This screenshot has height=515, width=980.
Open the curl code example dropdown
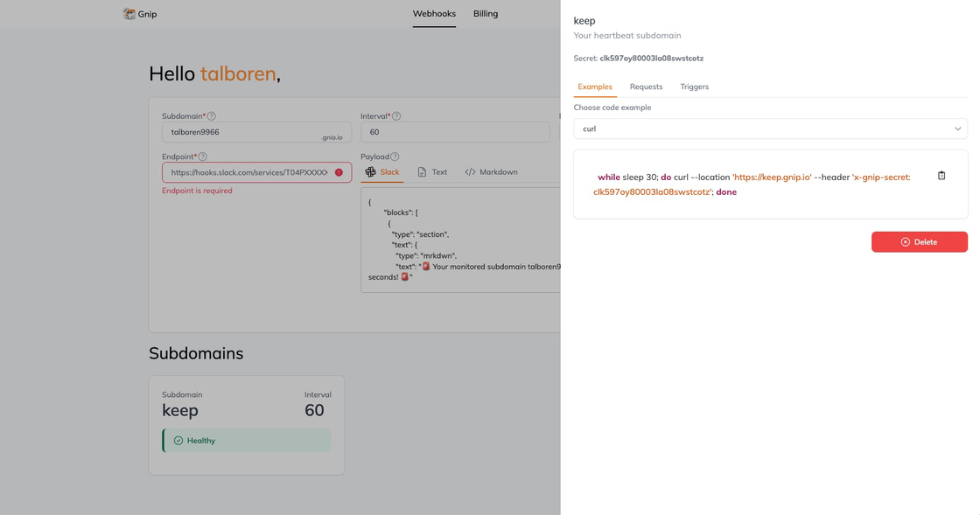tap(770, 129)
